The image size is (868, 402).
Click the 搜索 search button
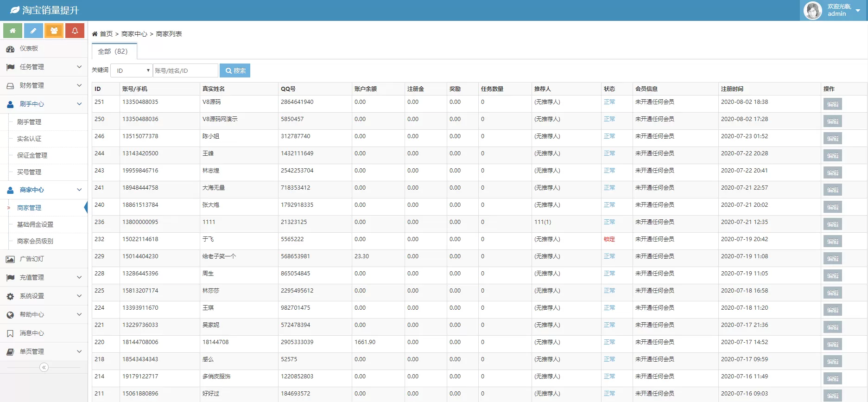[x=235, y=70]
